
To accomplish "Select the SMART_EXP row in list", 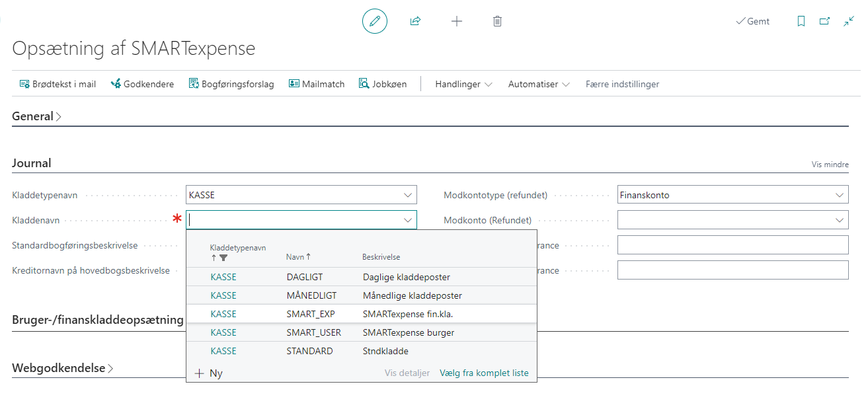I will (x=313, y=314).
